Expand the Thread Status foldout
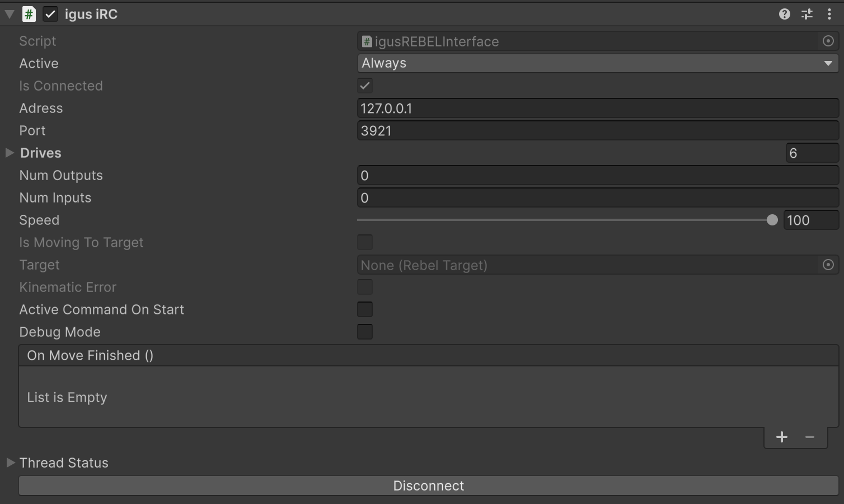This screenshot has width=844, height=504. (10, 463)
